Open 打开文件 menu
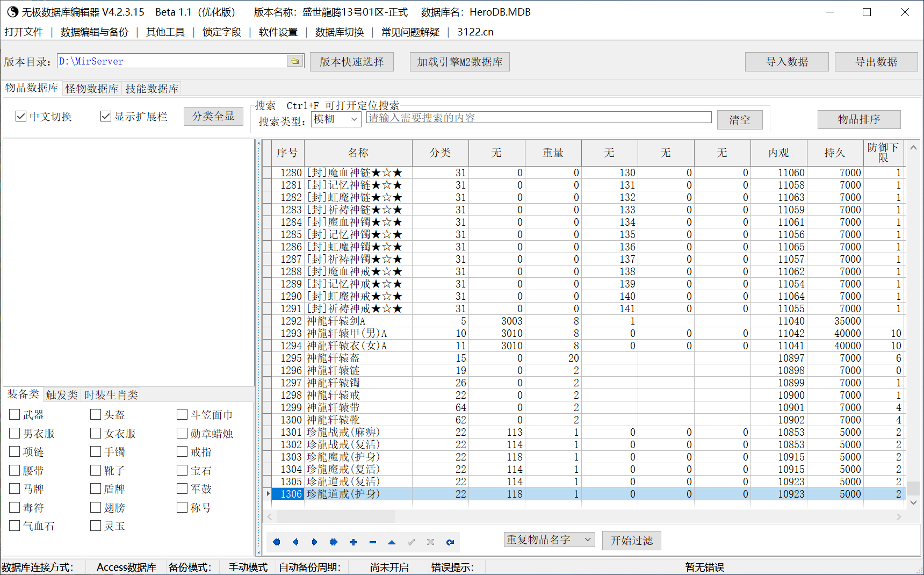Screen dimensions: 924x575 click(24, 32)
